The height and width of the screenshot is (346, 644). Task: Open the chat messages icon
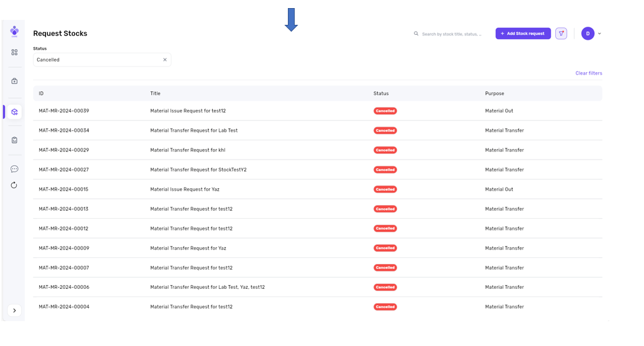tap(14, 169)
